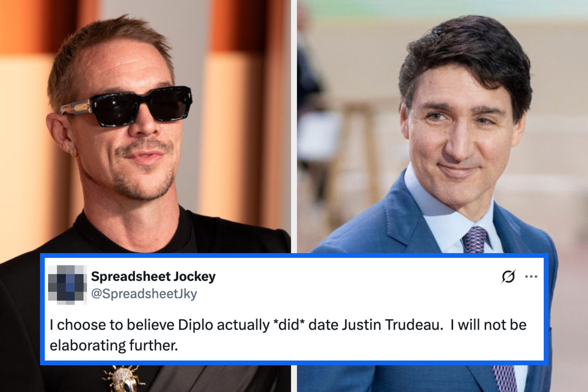Click the white divider between the photos

(x=294, y=125)
